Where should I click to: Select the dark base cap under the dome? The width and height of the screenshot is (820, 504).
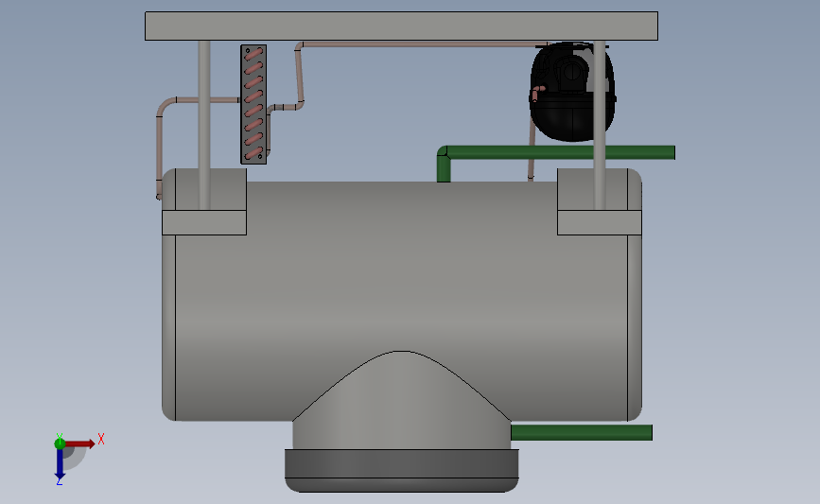pos(402,471)
